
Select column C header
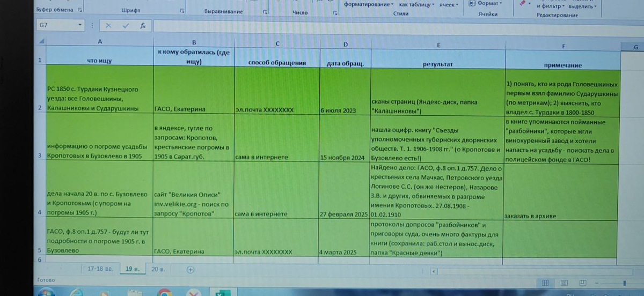pos(277,42)
